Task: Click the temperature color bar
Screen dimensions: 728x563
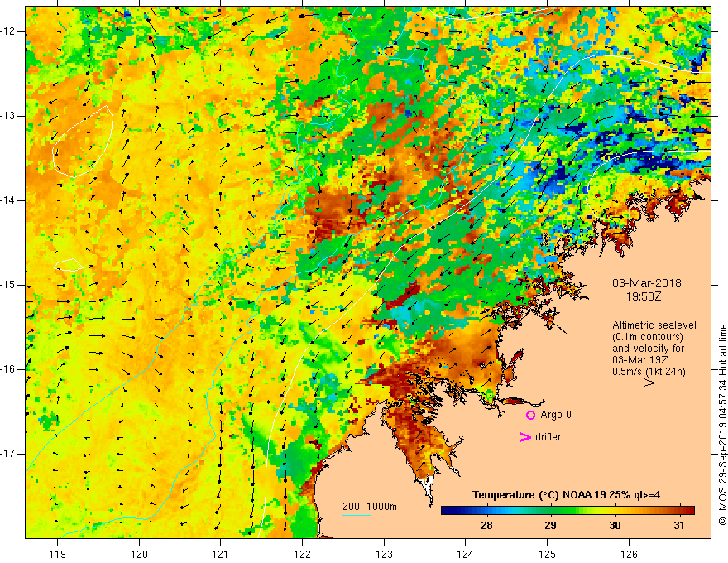Action: pyautogui.click(x=568, y=510)
